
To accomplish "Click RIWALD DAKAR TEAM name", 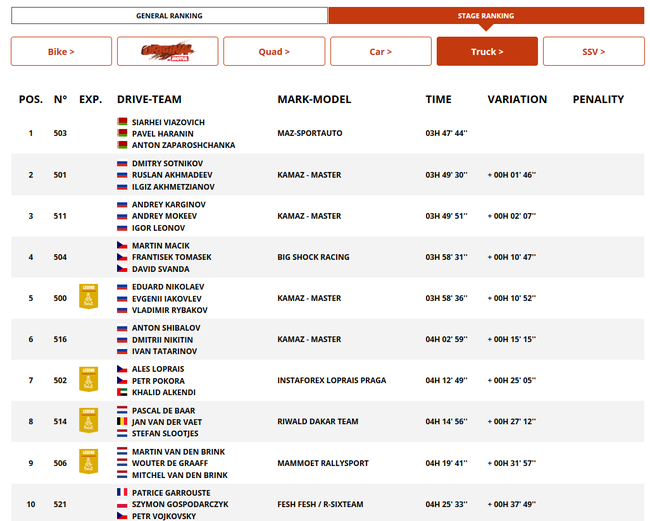I will (x=318, y=421).
